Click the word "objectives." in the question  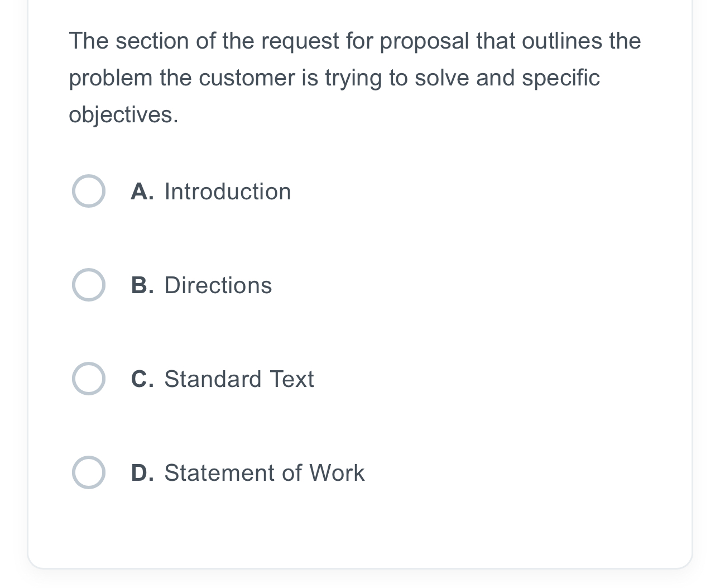[123, 114]
